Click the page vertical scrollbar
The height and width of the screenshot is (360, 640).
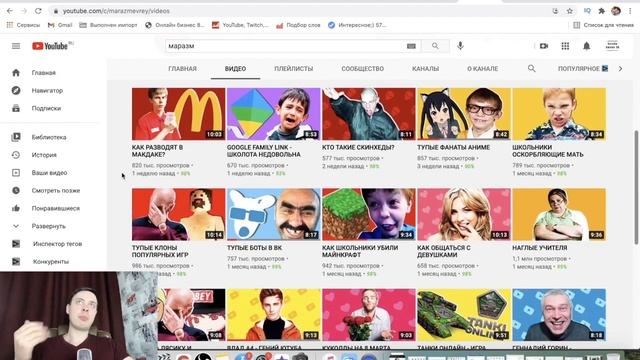[x=636, y=188]
